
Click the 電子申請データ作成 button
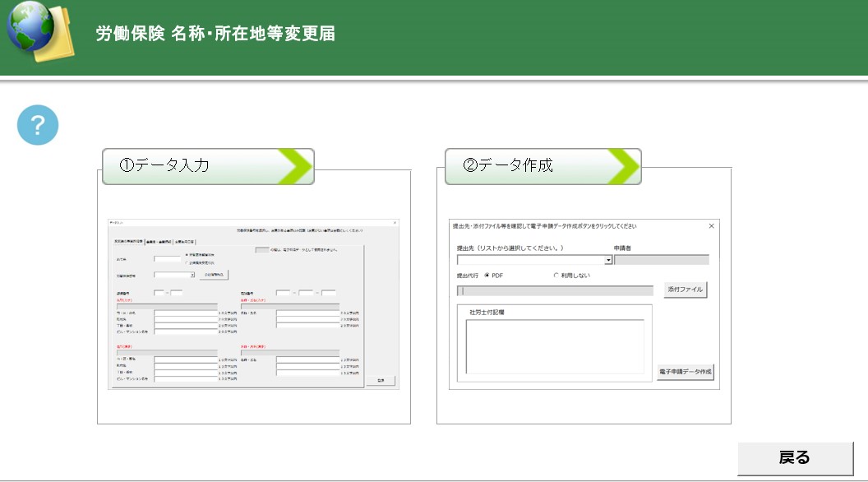(x=686, y=372)
